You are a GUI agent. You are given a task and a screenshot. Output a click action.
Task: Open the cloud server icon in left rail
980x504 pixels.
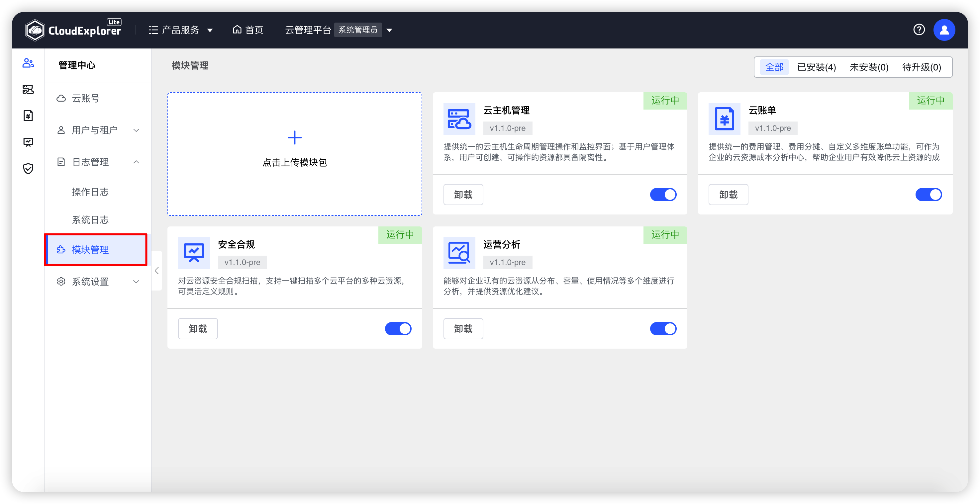(28, 89)
